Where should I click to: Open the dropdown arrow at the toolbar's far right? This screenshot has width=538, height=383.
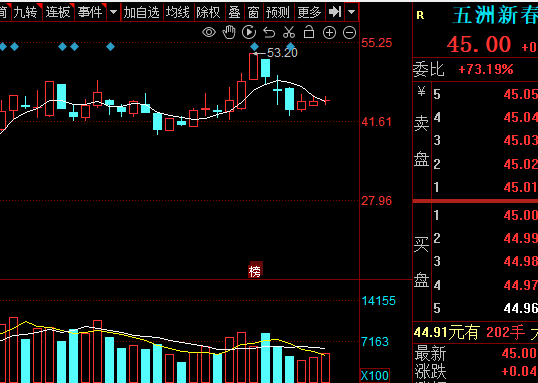tap(351, 12)
